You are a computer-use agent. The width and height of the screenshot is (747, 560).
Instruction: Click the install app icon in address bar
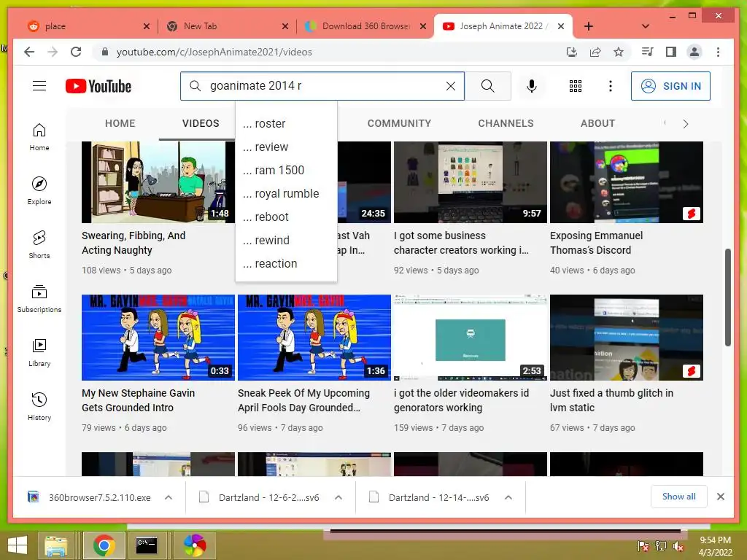click(x=572, y=52)
